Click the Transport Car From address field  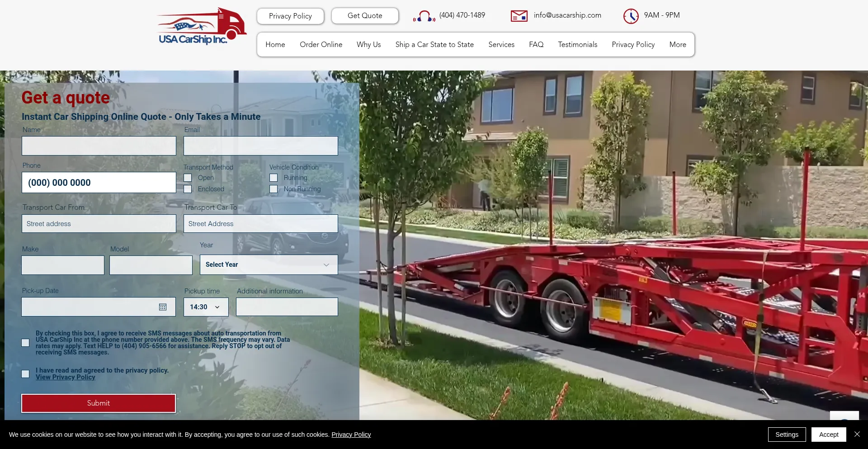point(99,224)
